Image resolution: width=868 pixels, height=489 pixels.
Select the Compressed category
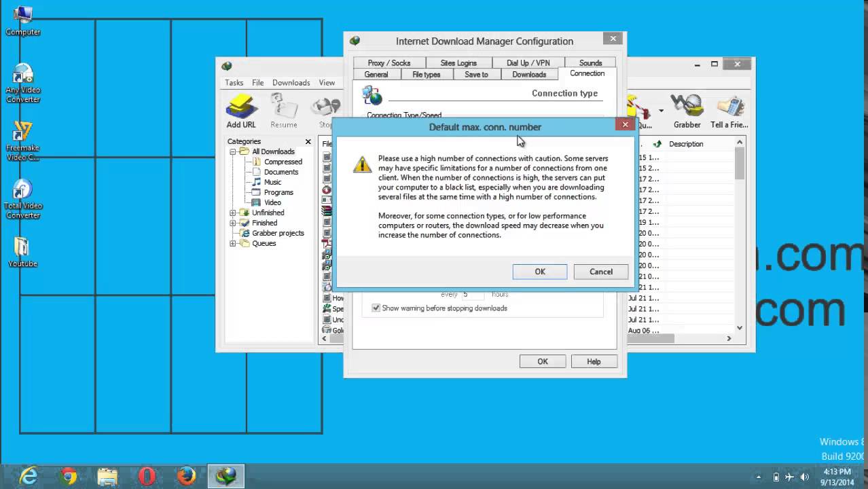(283, 162)
